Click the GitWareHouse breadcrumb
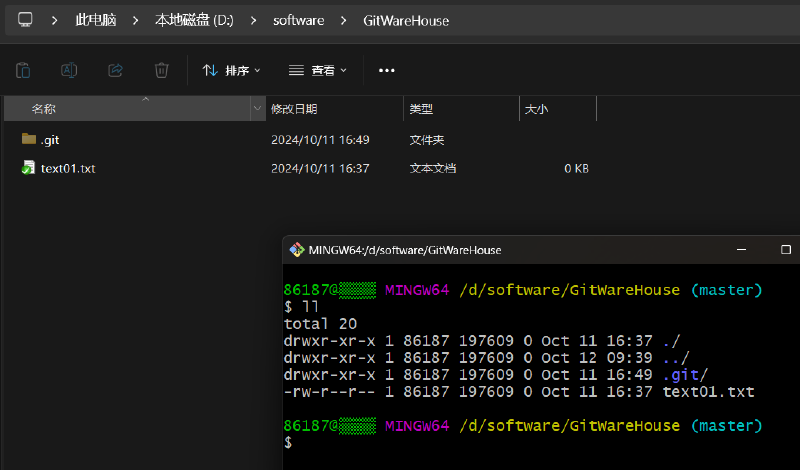 (406, 20)
